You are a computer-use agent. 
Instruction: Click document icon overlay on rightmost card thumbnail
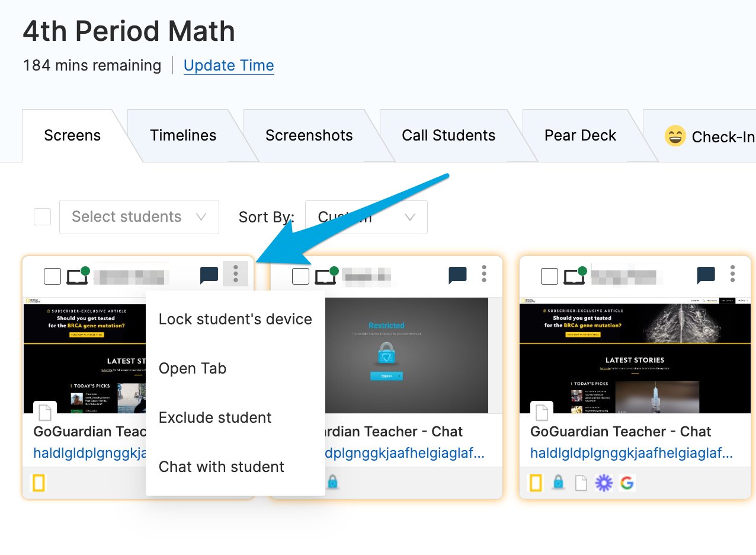542,413
